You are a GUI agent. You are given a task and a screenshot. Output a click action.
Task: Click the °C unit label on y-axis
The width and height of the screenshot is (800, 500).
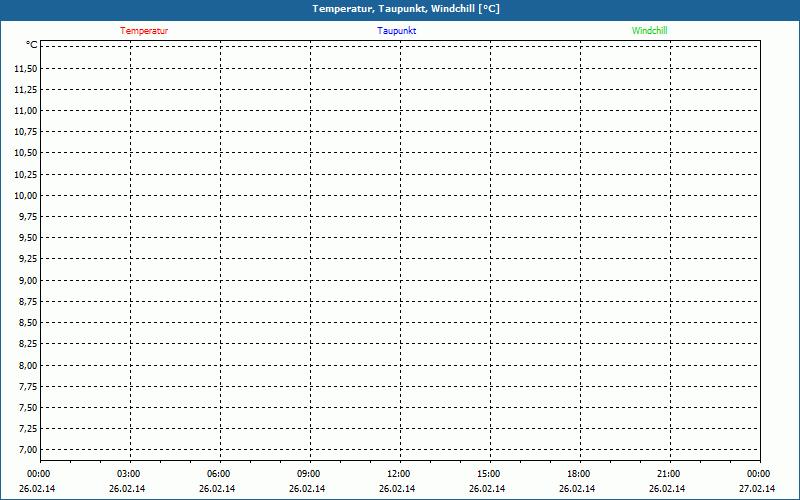pyautogui.click(x=32, y=45)
